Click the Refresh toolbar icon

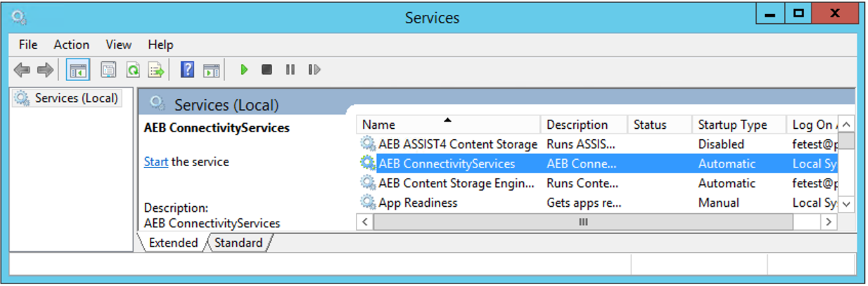(133, 70)
